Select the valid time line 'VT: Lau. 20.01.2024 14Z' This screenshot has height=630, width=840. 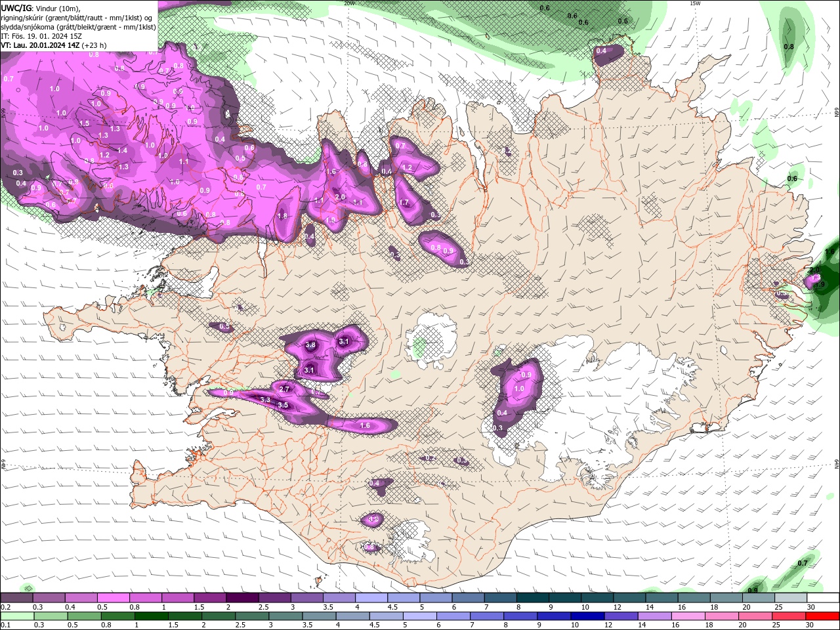click(40, 45)
